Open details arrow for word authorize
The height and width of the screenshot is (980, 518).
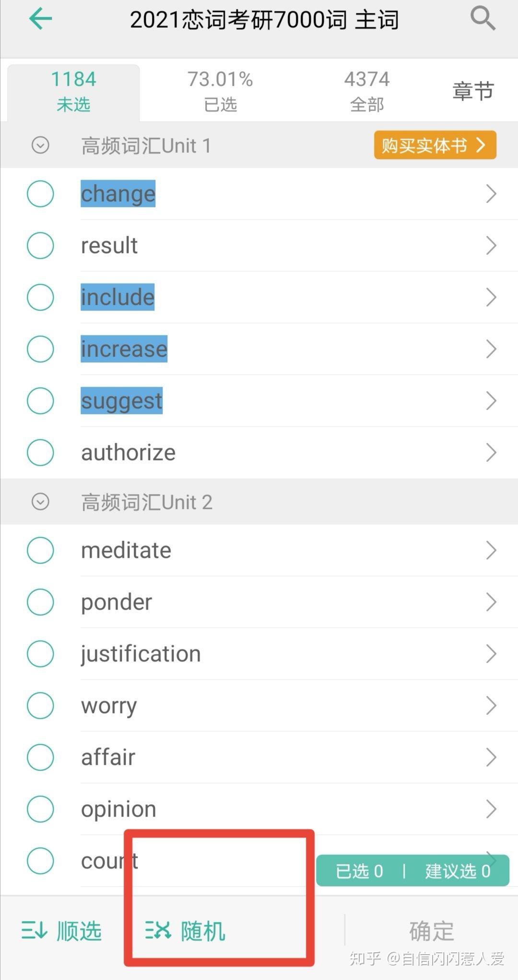(x=491, y=452)
